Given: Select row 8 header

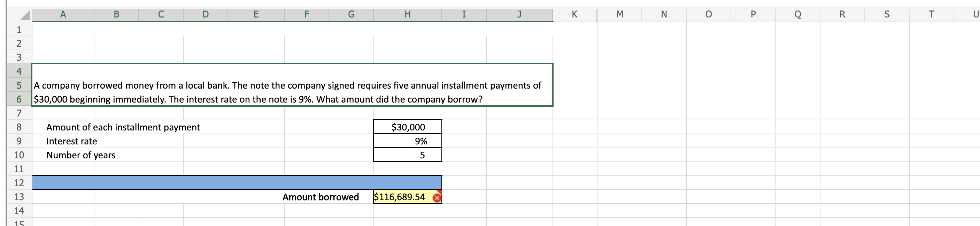Looking at the screenshot, I should pos(19,127).
